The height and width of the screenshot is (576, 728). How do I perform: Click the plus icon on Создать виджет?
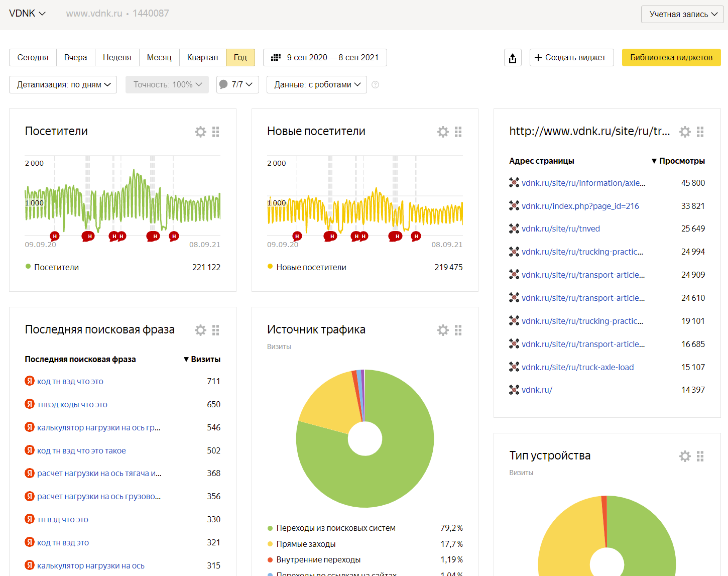click(x=538, y=58)
